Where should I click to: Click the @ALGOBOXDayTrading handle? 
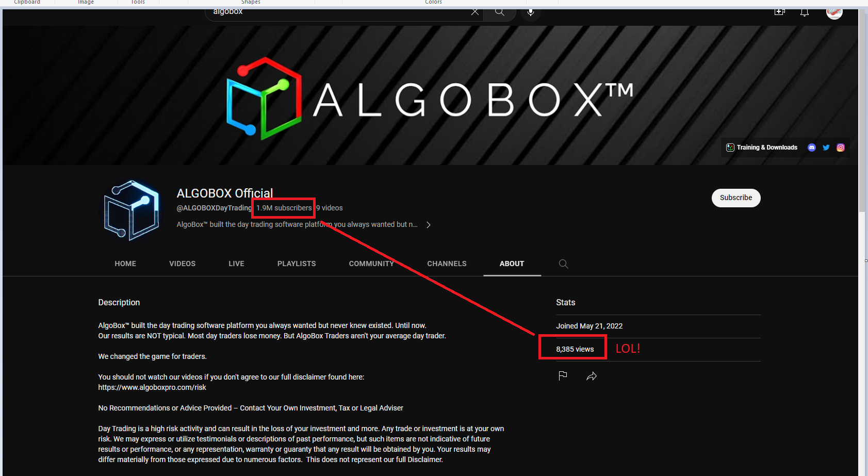[x=214, y=208]
